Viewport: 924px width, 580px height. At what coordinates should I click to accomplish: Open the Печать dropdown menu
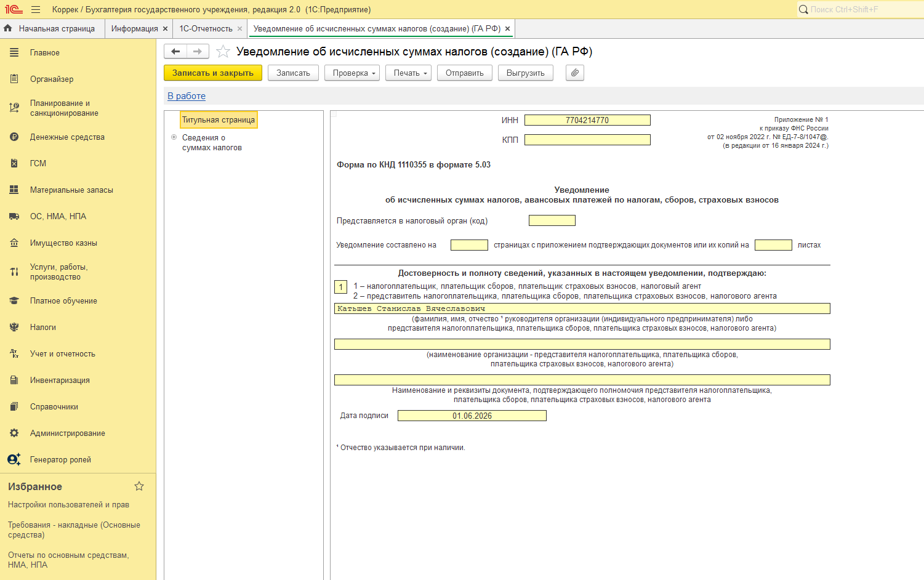pyautogui.click(x=409, y=73)
